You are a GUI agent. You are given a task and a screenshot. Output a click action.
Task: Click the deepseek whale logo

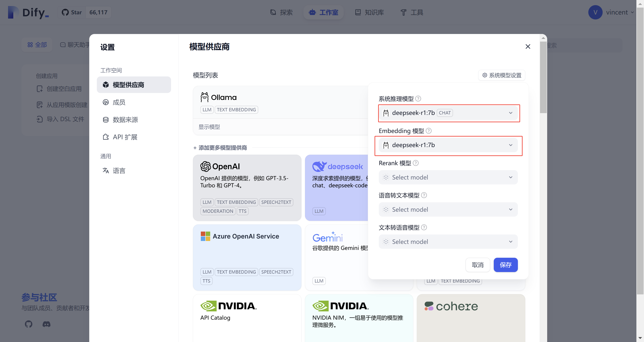coord(319,167)
